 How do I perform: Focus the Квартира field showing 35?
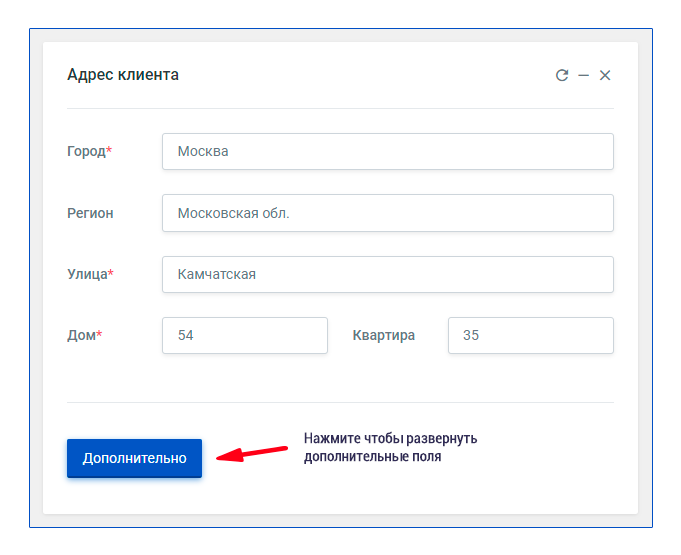[x=531, y=335]
